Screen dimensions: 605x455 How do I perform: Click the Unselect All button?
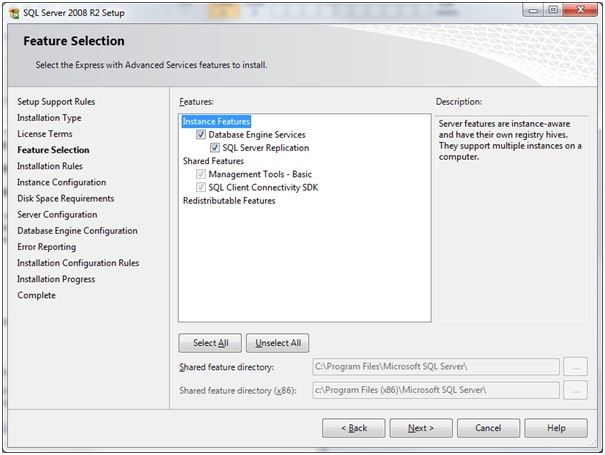click(x=278, y=343)
